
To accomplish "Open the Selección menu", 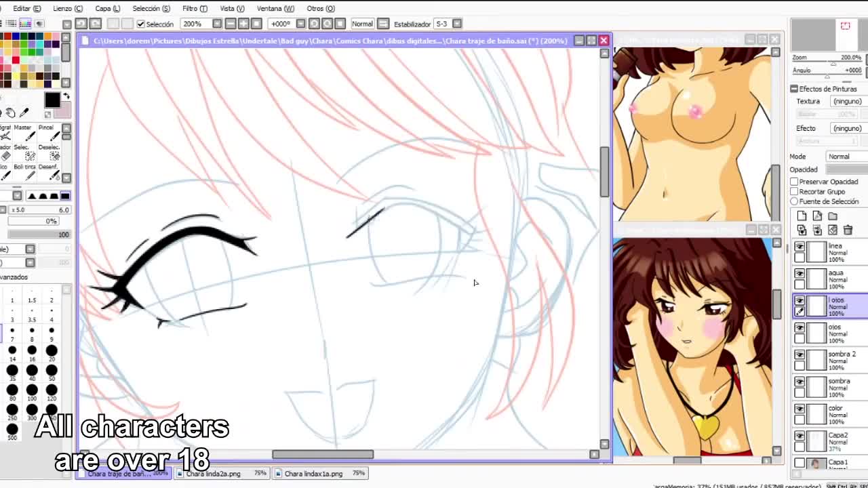I will (151, 8).
